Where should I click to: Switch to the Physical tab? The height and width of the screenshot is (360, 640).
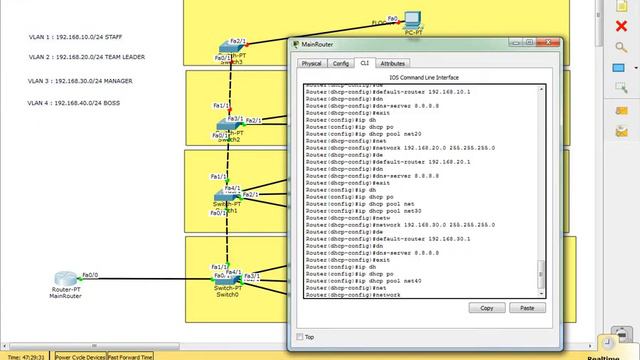click(x=312, y=64)
